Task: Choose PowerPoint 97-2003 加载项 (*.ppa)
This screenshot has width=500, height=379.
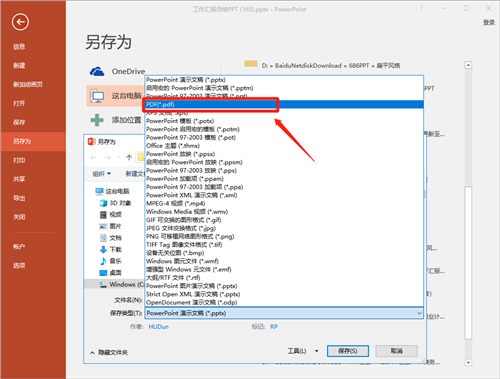Action: tap(284, 187)
